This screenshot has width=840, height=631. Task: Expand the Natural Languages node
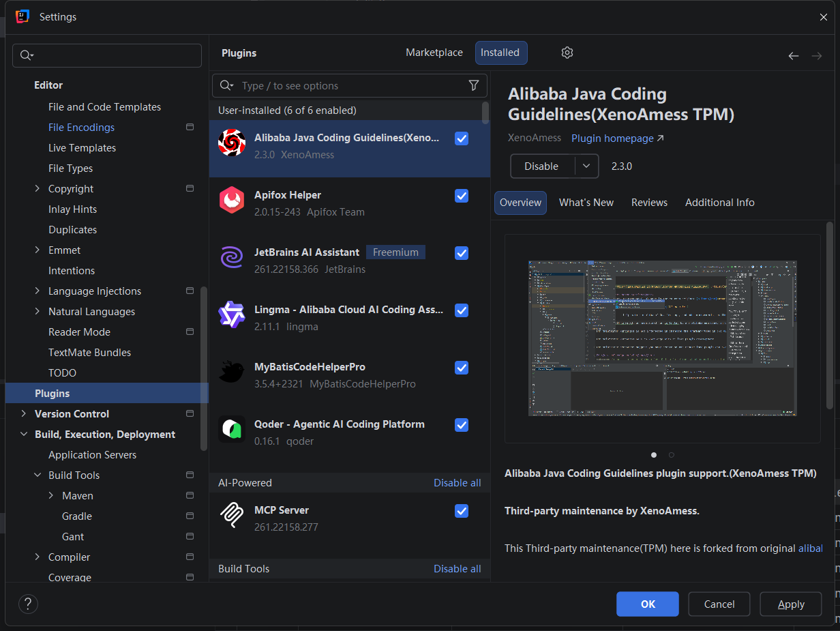(x=37, y=311)
